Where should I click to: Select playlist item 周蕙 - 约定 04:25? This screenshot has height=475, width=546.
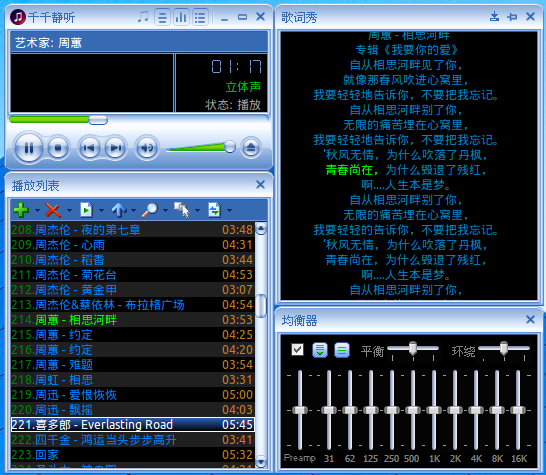pos(133,335)
